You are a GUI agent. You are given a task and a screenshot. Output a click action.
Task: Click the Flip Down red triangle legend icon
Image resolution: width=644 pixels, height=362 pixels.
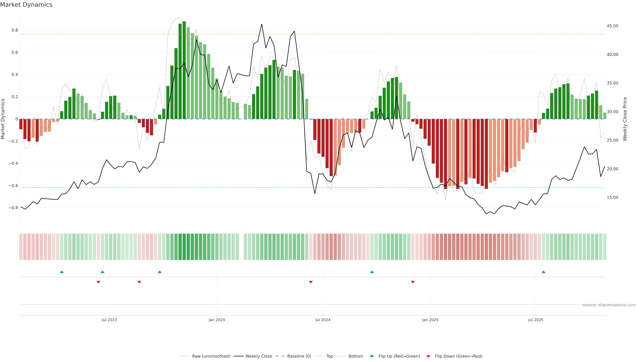click(428, 356)
